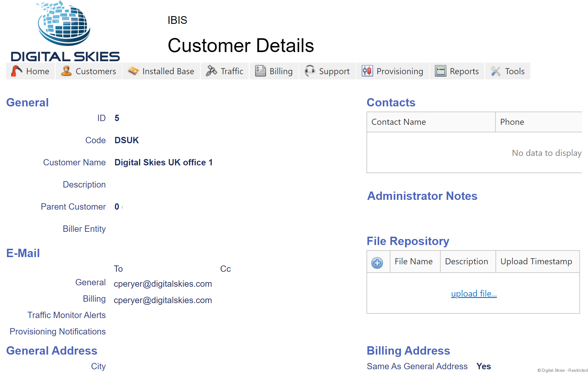Click the Provisioning icon
588x373 pixels.
click(367, 71)
